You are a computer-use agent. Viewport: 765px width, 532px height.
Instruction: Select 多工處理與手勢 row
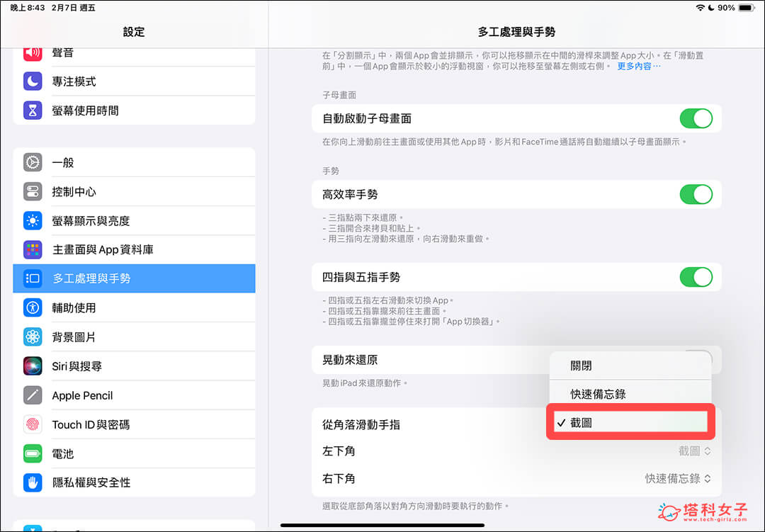134,278
